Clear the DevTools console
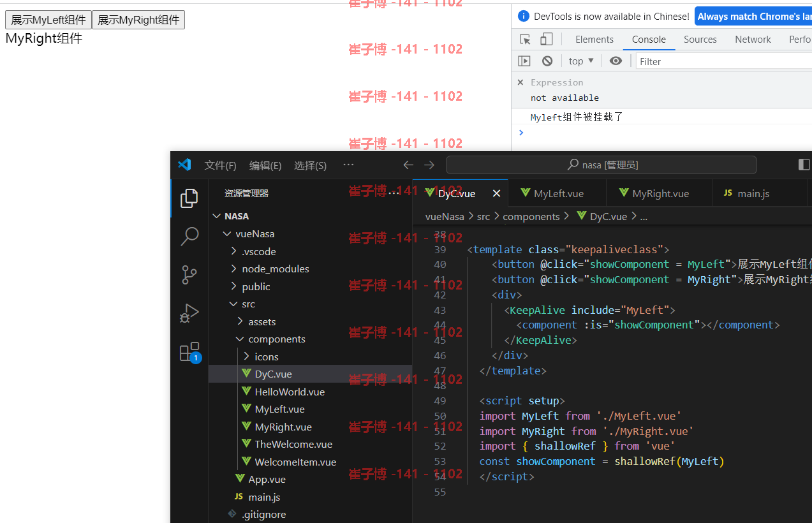The height and width of the screenshot is (523, 812). pyautogui.click(x=547, y=61)
